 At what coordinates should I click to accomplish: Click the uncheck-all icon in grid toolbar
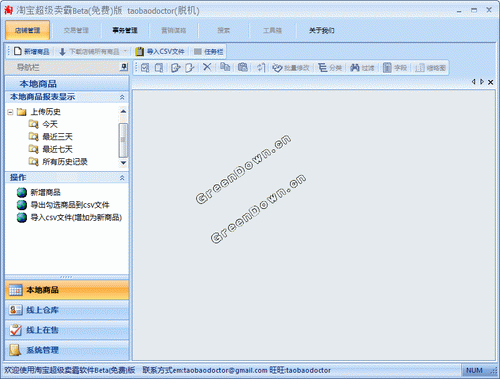click(159, 68)
